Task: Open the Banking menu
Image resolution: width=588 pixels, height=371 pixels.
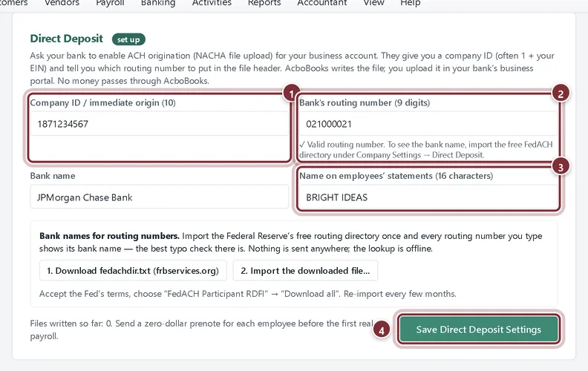Action: [158, 3]
